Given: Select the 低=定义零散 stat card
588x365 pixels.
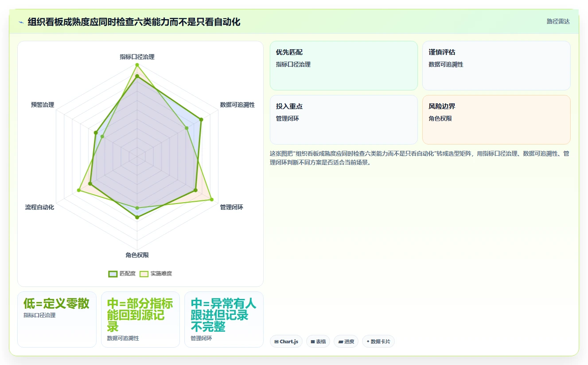Looking at the screenshot, I should coord(57,319).
